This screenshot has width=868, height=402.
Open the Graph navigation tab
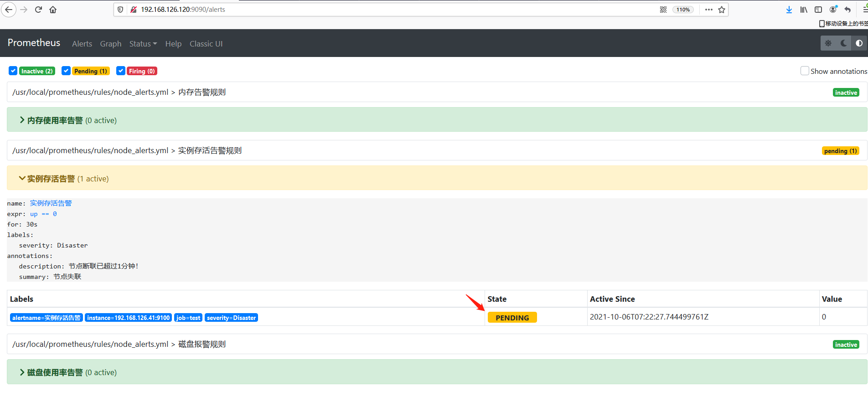111,44
